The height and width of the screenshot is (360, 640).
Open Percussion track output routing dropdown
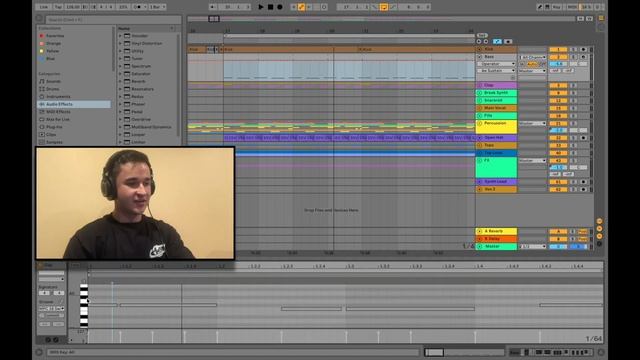532,123
